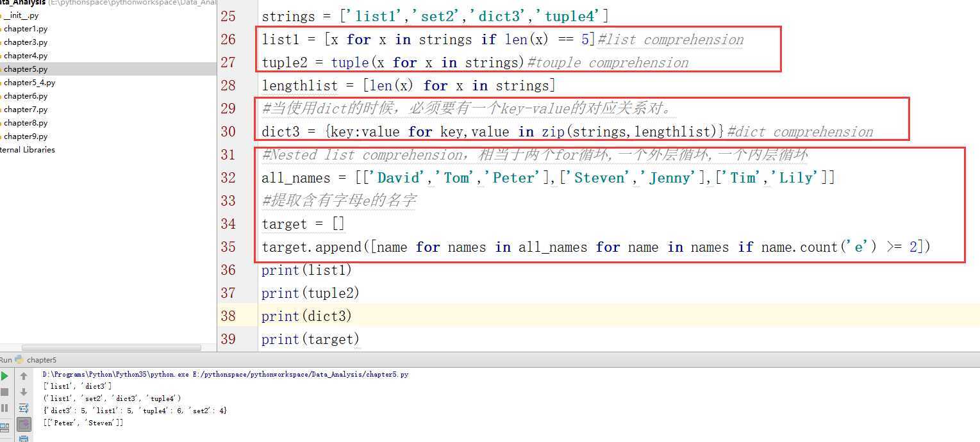Click 'print(list1)' on line 36
980x442 pixels.
(x=306, y=270)
